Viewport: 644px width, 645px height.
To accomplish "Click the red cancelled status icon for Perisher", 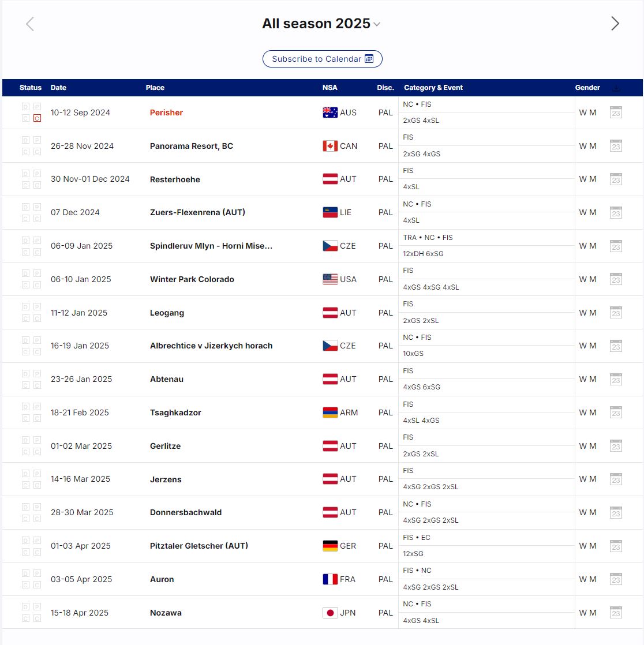I will [x=37, y=118].
